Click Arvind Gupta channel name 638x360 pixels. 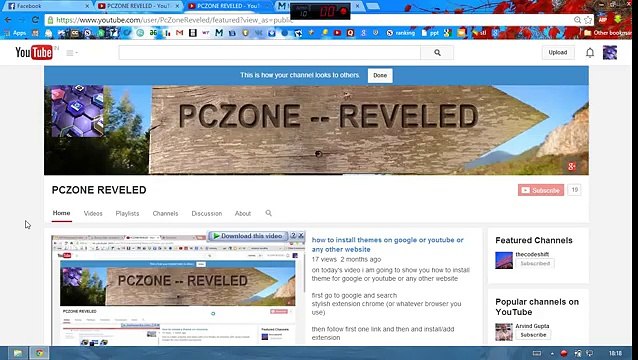tap(532, 326)
